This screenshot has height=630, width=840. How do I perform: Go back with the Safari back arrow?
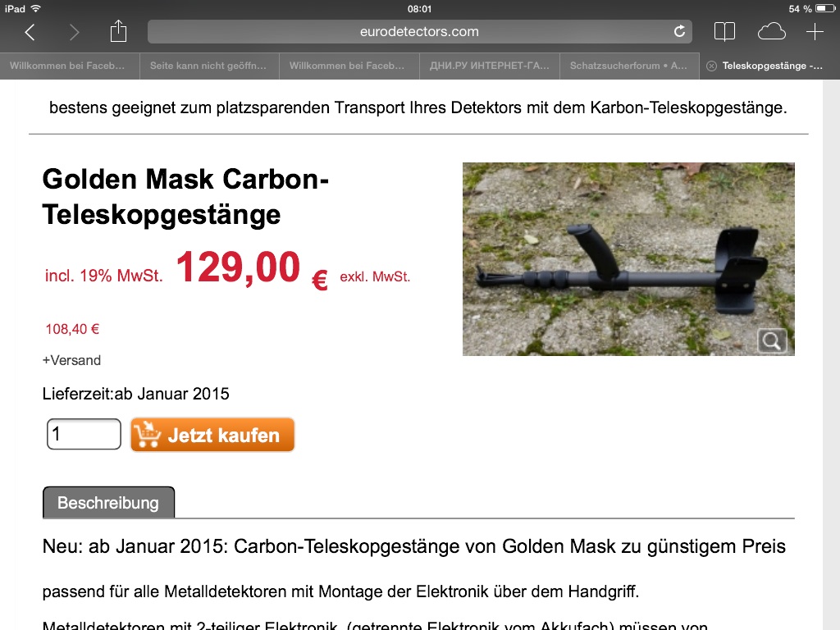click(x=30, y=32)
